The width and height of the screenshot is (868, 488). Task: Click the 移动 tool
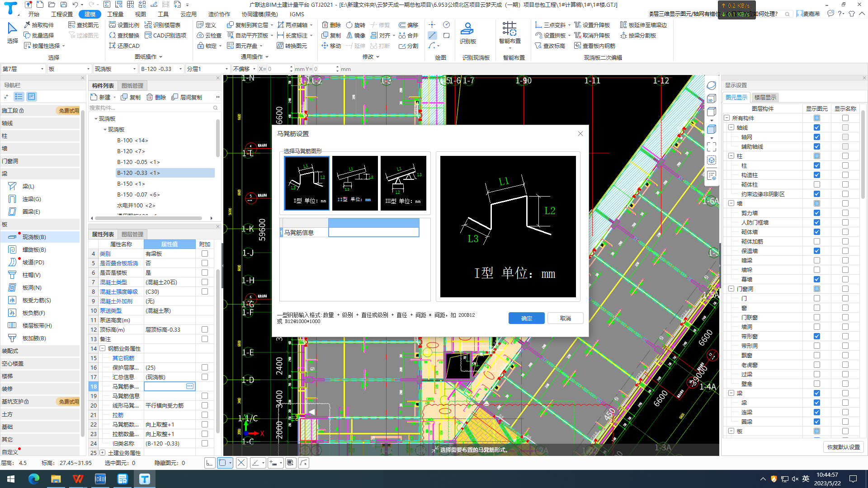(x=331, y=46)
